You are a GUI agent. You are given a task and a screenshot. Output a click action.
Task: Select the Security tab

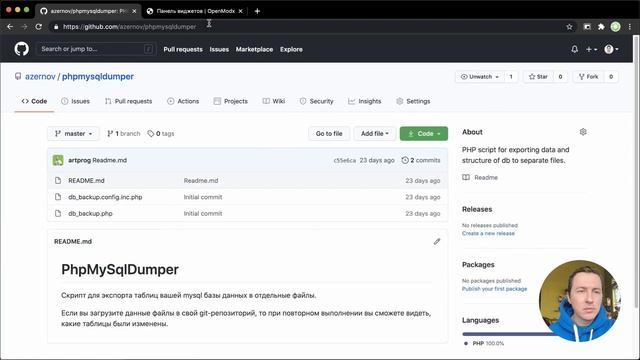pyautogui.click(x=316, y=101)
